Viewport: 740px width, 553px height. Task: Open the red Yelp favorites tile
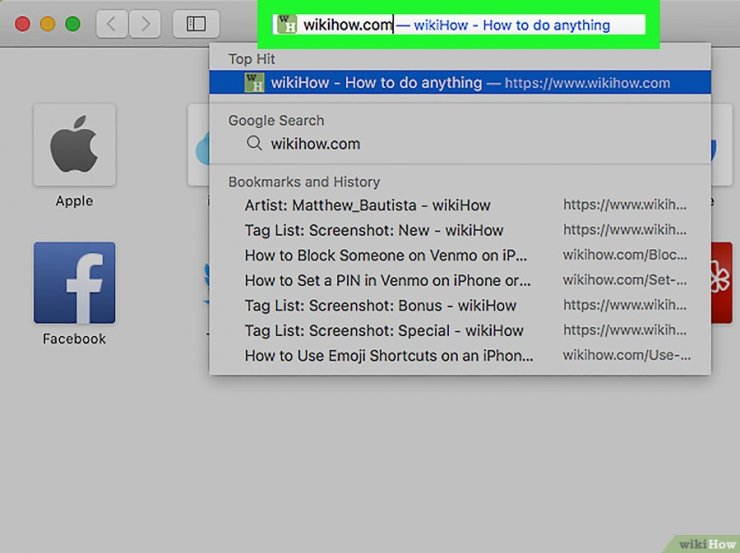(x=722, y=283)
